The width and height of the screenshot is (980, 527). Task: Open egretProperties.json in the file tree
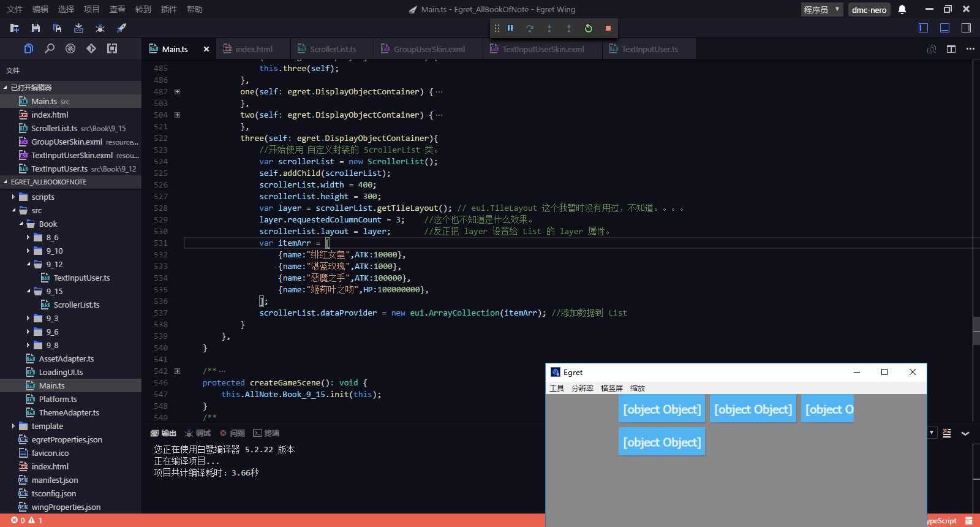pos(67,440)
